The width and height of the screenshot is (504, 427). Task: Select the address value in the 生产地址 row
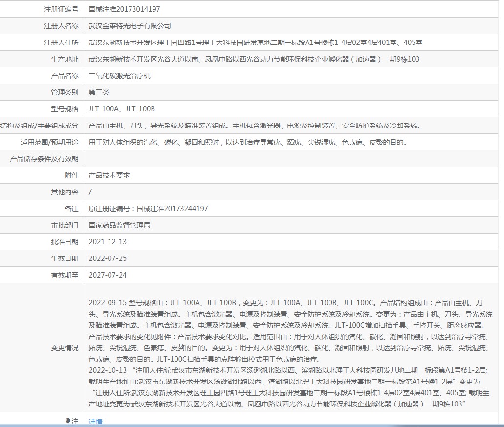[254, 59]
